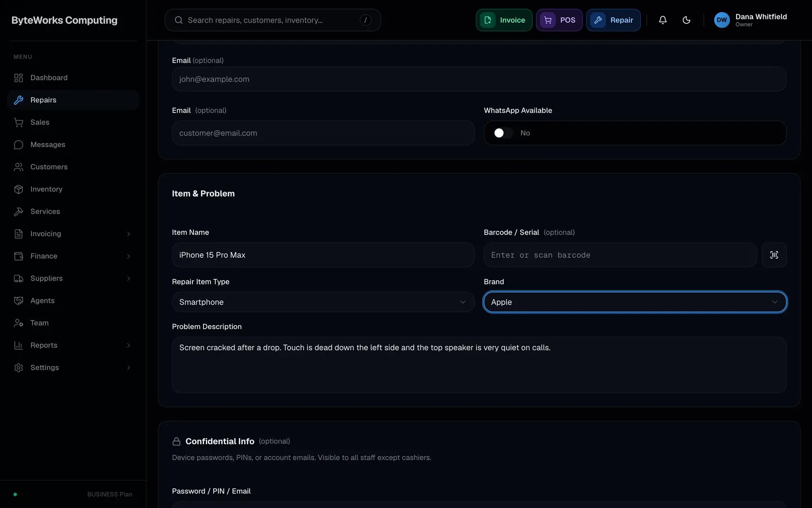
Task: Select Inventory from the sidebar
Action: point(73,189)
